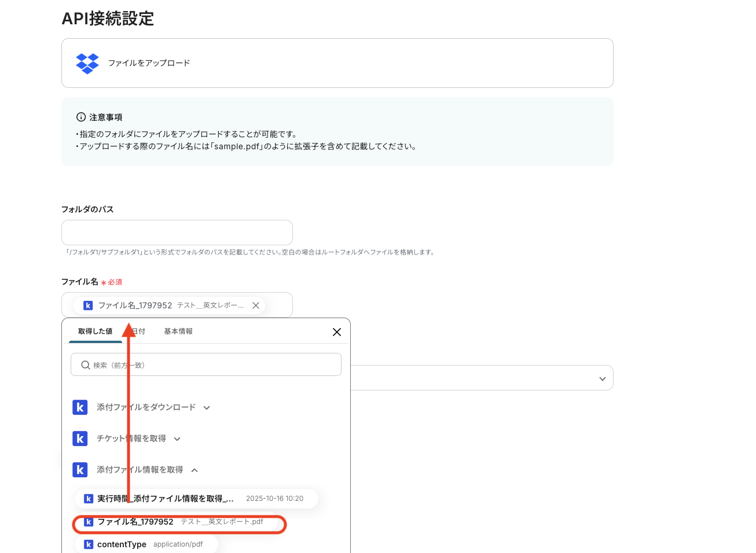Click the kintone icon inside the ファイル名_1797952 chip
Screen dimensions: 756x553
pos(87,305)
